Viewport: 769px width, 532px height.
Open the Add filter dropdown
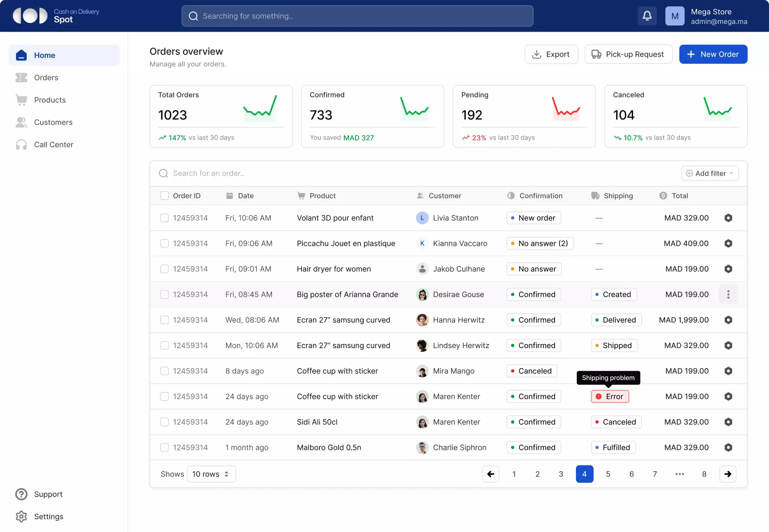click(709, 173)
